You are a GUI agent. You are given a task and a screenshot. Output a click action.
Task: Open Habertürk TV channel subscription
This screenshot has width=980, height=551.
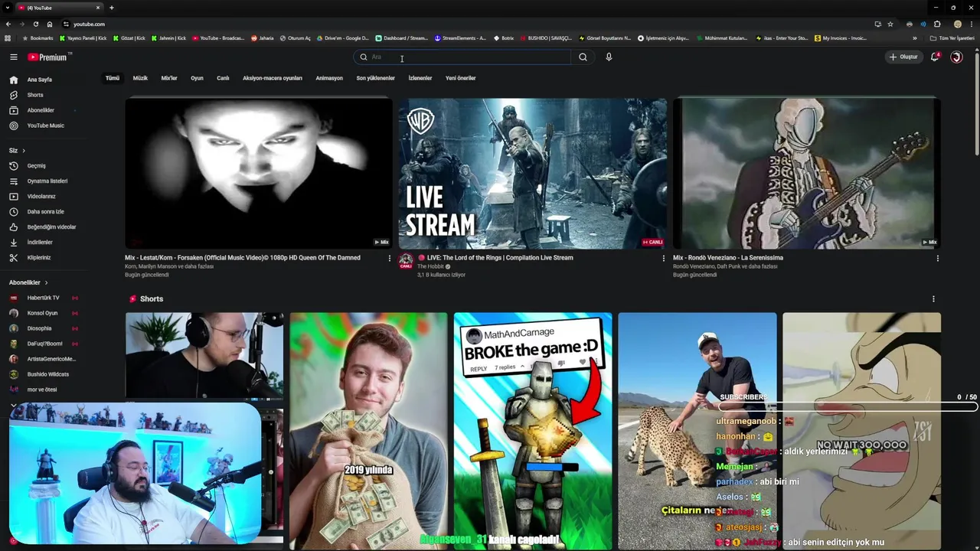(44, 298)
